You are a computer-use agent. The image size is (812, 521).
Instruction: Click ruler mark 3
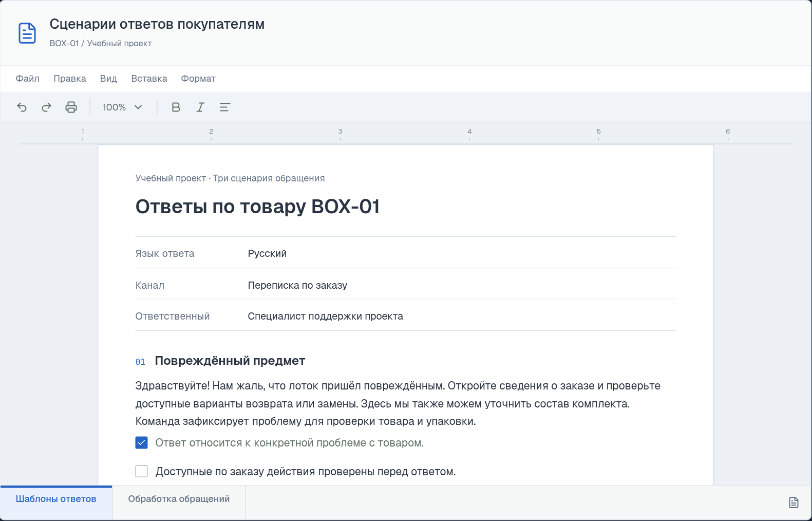[x=340, y=132]
